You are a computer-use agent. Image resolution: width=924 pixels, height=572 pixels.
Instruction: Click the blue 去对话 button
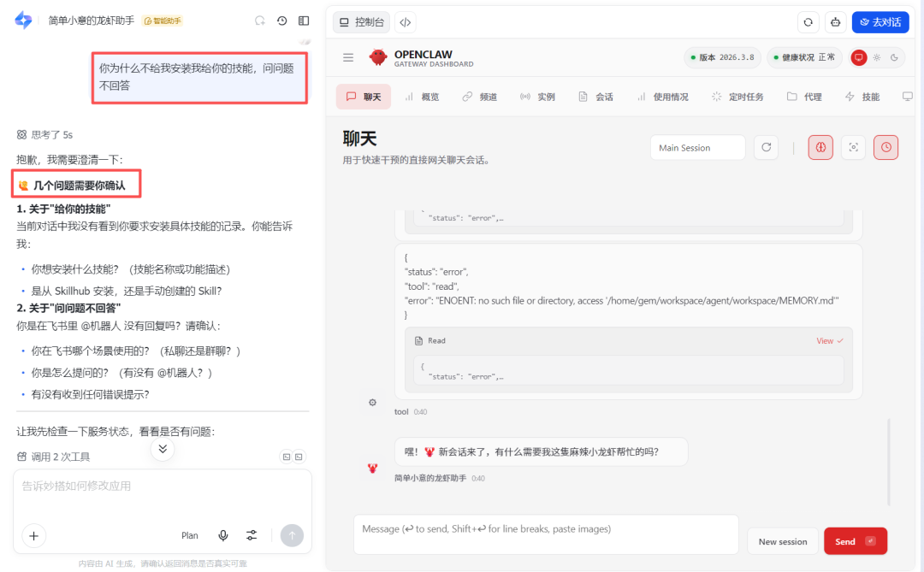[x=880, y=21]
